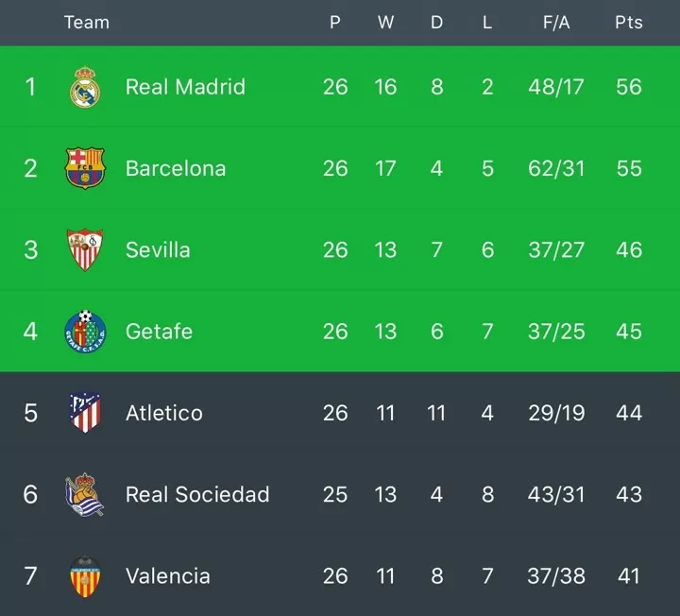Open the Getafe club crest

point(85,331)
